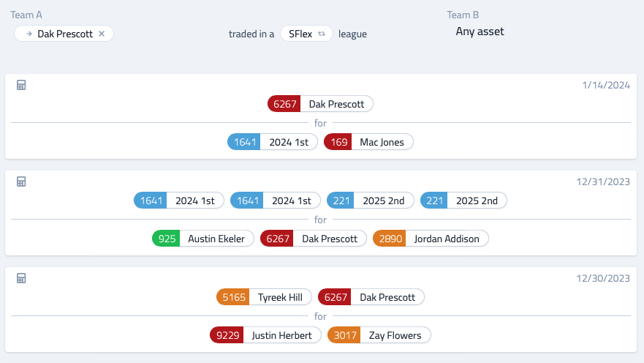Click the first 2025 2nd pick chip
644x363 pixels.
click(x=370, y=201)
